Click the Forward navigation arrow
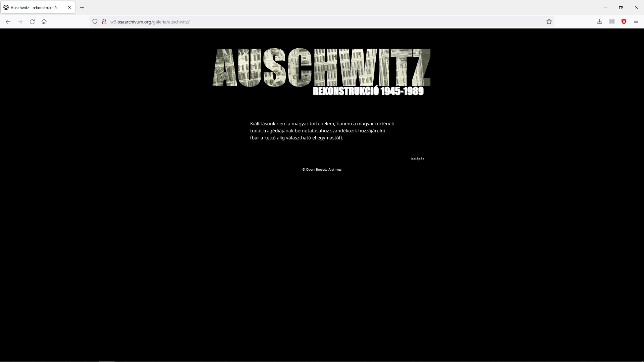Screen dimensions: 644x362 (20, 22)
